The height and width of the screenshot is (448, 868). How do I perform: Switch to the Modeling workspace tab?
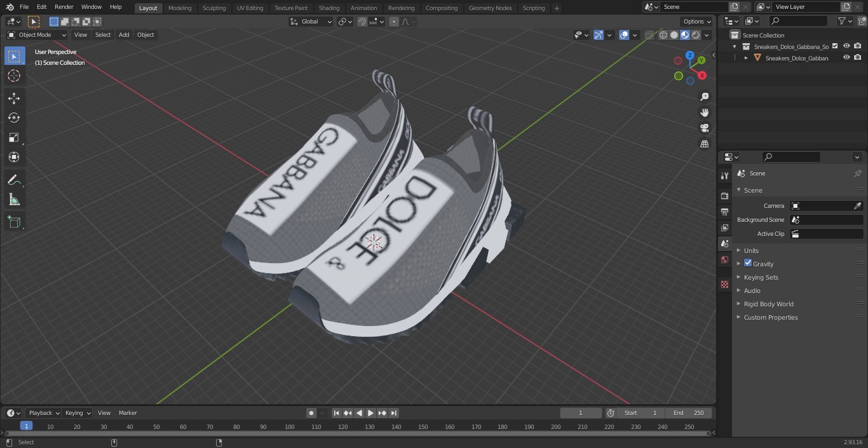[180, 8]
